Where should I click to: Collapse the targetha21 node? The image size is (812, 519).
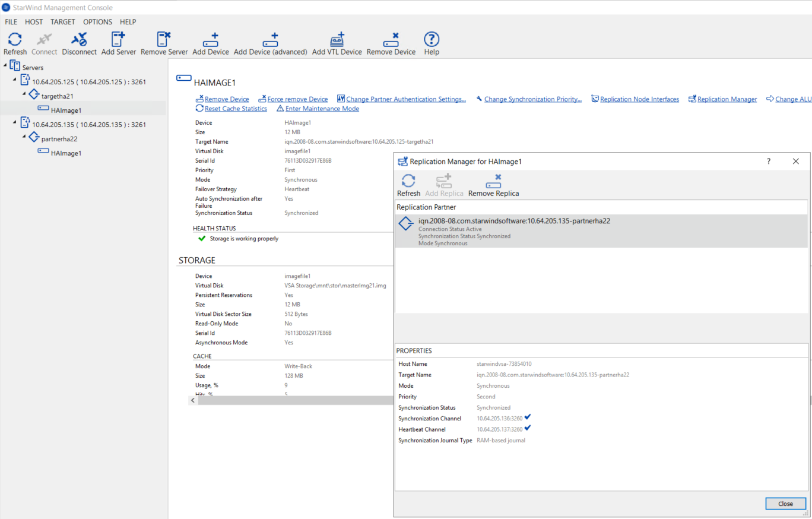[x=24, y=93]
